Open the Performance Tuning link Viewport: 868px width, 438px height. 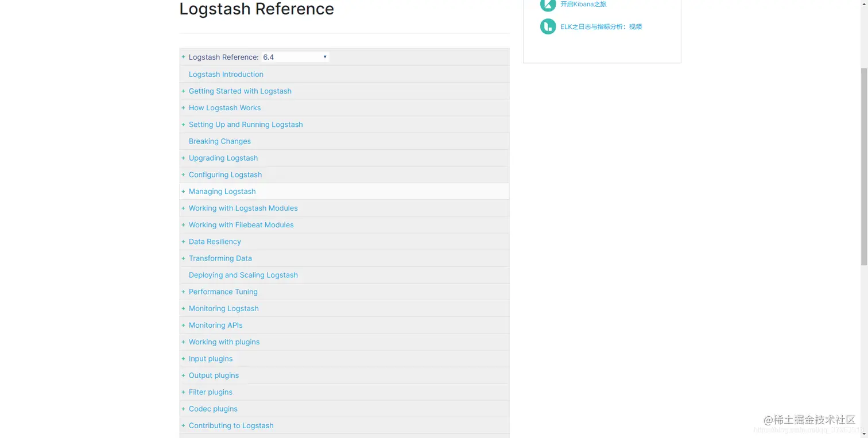(223, 292)
